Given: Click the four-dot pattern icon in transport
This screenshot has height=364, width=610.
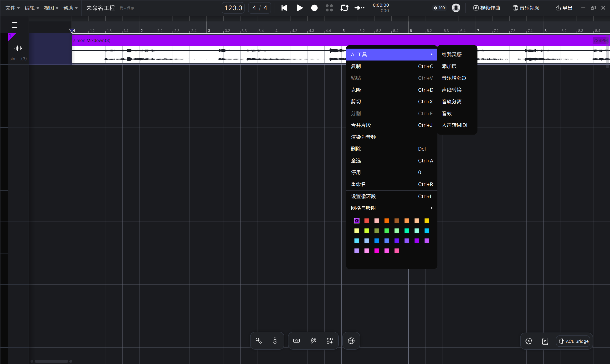Looking at the screenshot, I should 329,8.
